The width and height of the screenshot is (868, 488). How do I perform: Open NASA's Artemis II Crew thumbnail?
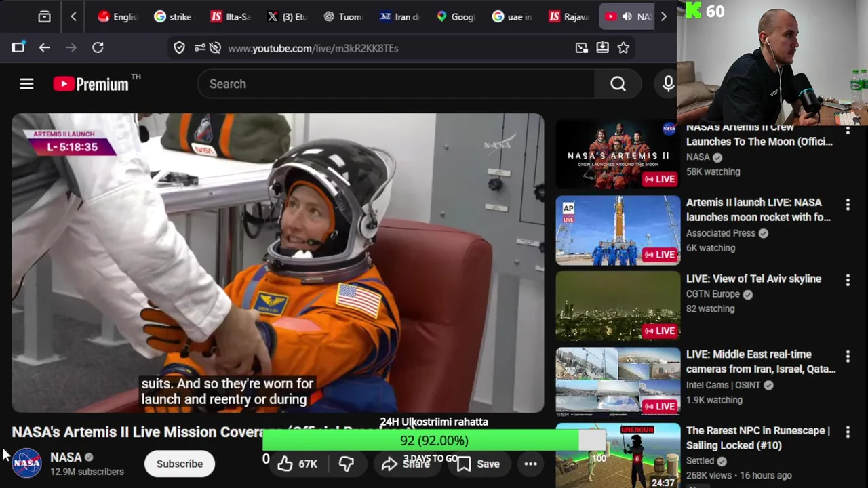(x=618, y=155)
